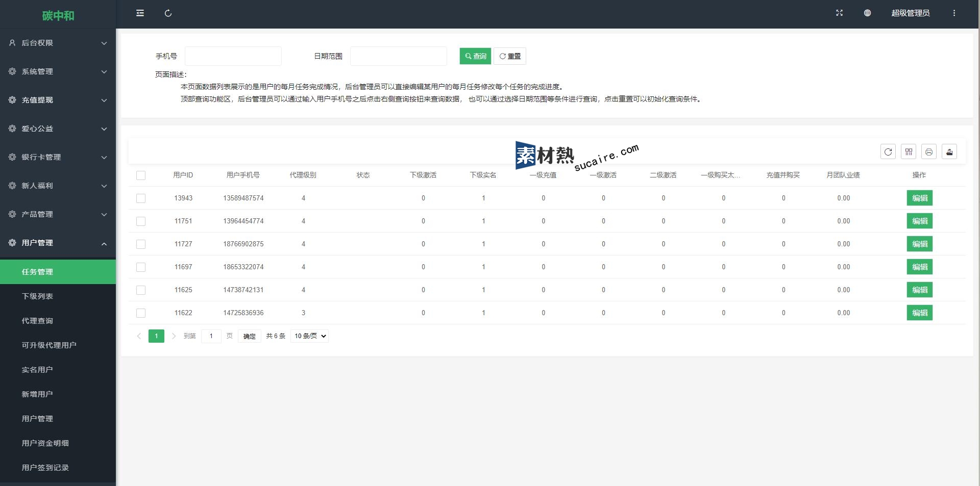Check the row for user 11622
Screen dimensions: 980x486
tap(141, 313)
